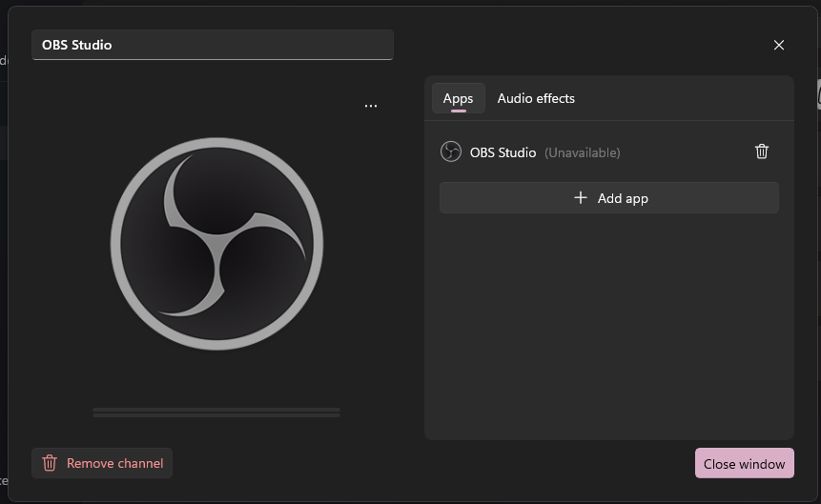Switch to the Apps tab

tap(458, 98)
